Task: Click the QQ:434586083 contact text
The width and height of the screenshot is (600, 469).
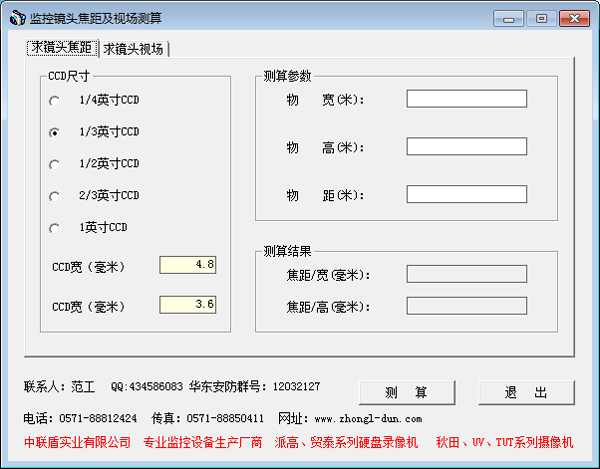Action: [147, 387]
